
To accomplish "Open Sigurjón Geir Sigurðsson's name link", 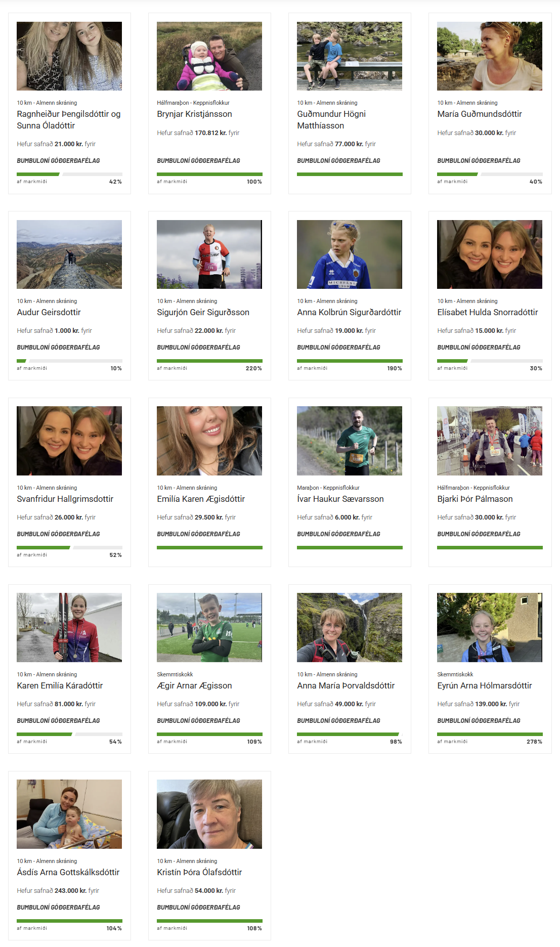I will pos(203,313).
